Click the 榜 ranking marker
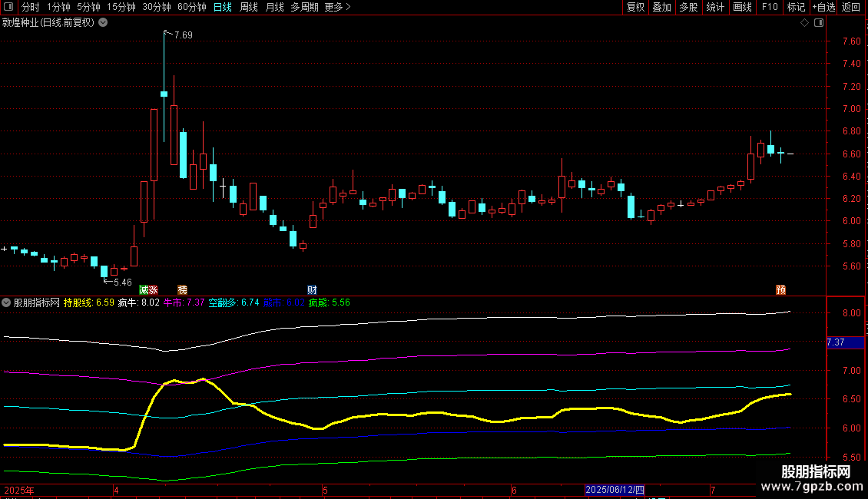Image resolution: width=868 pixels, height=499 pixels. 183,290
